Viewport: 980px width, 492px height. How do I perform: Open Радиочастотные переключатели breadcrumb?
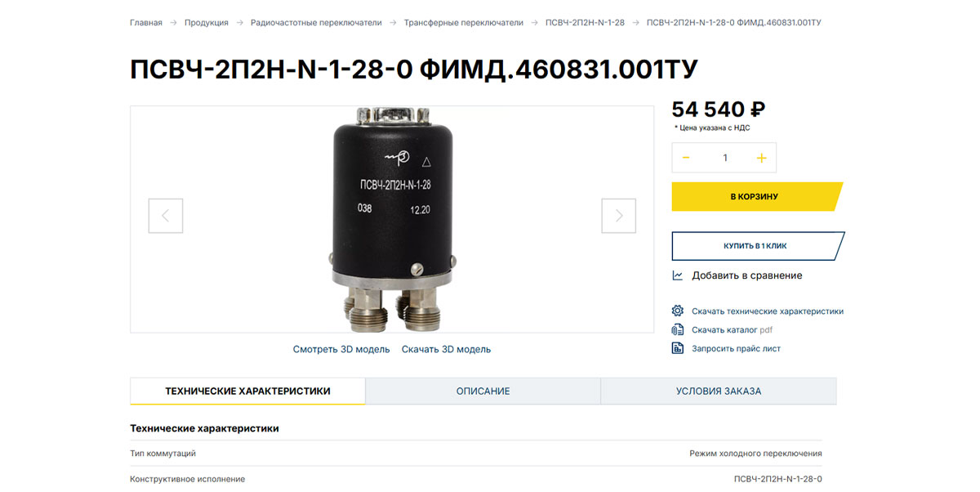[316, 22]
